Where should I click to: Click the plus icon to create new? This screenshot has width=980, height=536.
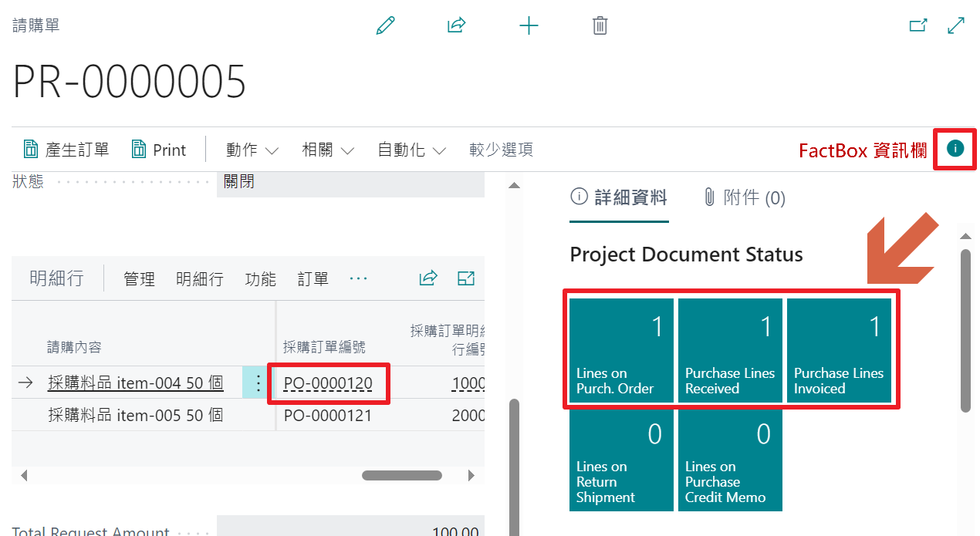pyautogui.click(x=529, y=25)
